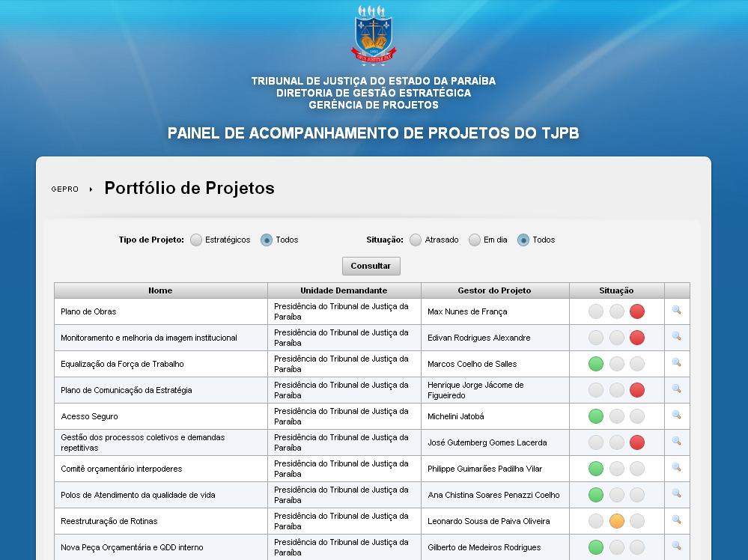
Task: Open details magnifier for Acesso Seguro row
Action: pos(676,416)
